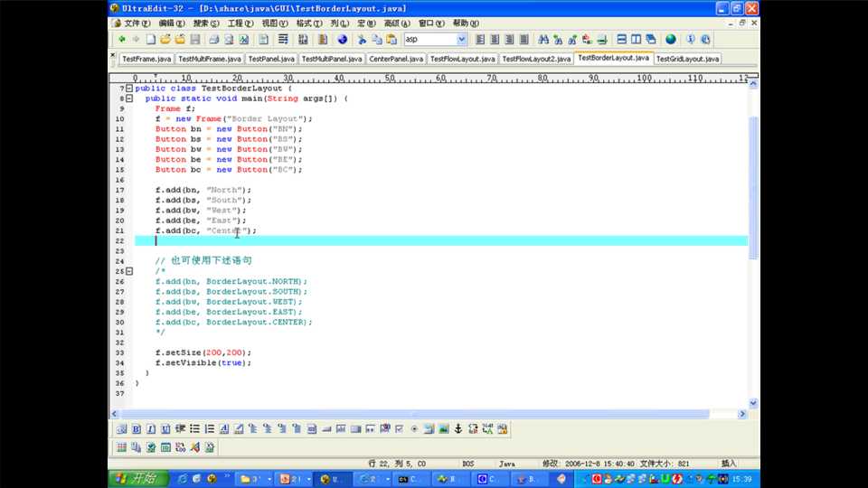Click the Open File folder icon
Viewport: 868px width, 488px height.
(165, 39)
